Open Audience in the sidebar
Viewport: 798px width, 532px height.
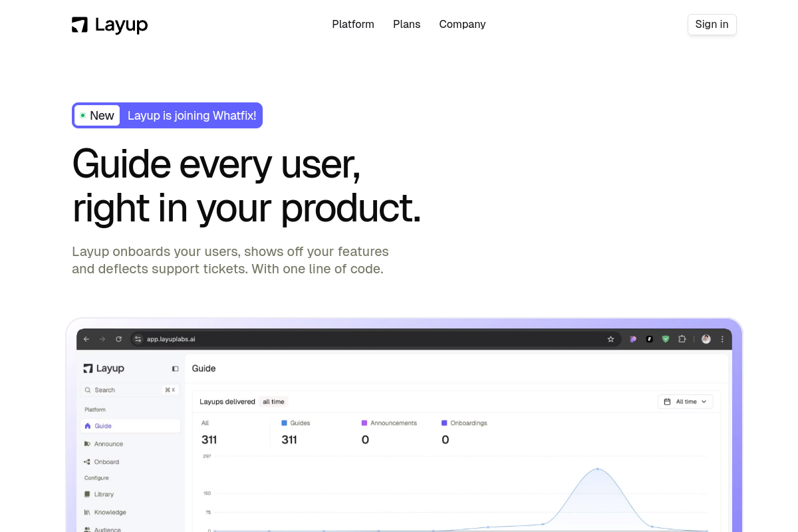tap(102, 529)
